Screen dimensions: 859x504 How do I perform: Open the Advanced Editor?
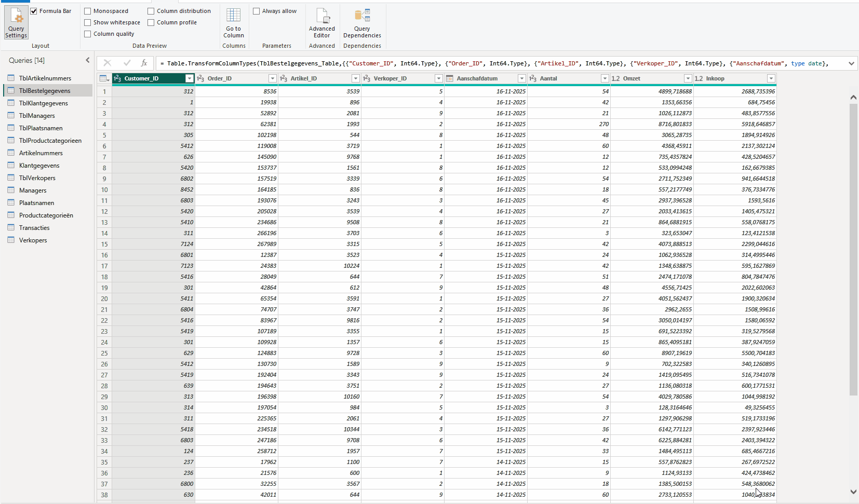(321, 22)
